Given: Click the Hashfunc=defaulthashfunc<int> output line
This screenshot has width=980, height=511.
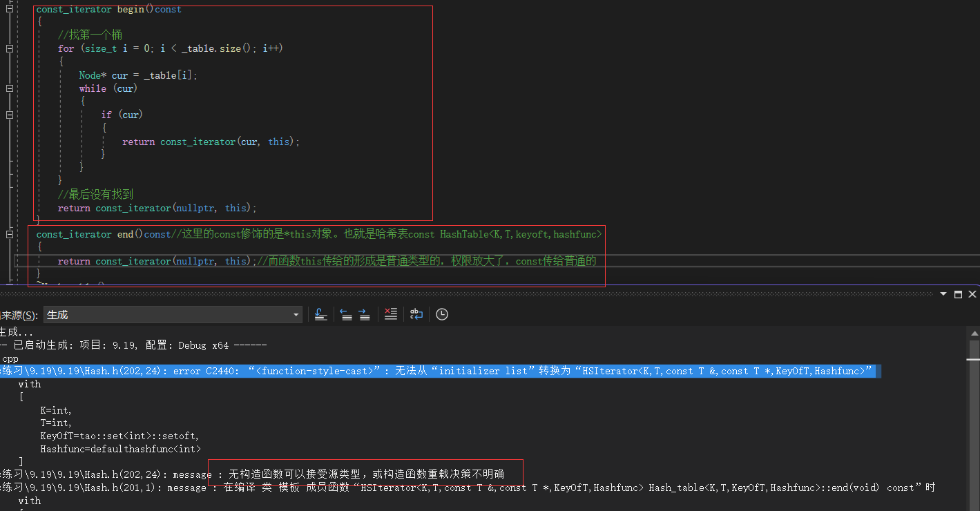Looking at the screenshot, I should (x=121, y=449).
